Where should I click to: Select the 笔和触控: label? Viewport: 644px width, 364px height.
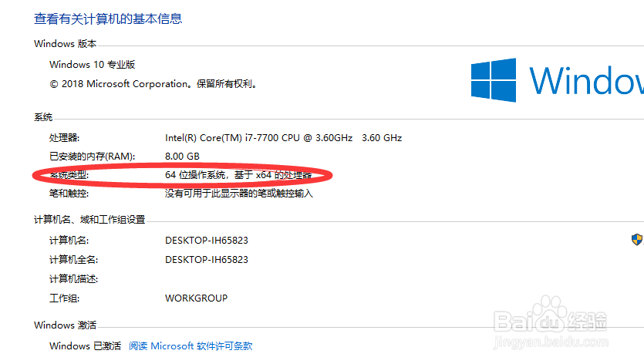pos(69,193)
